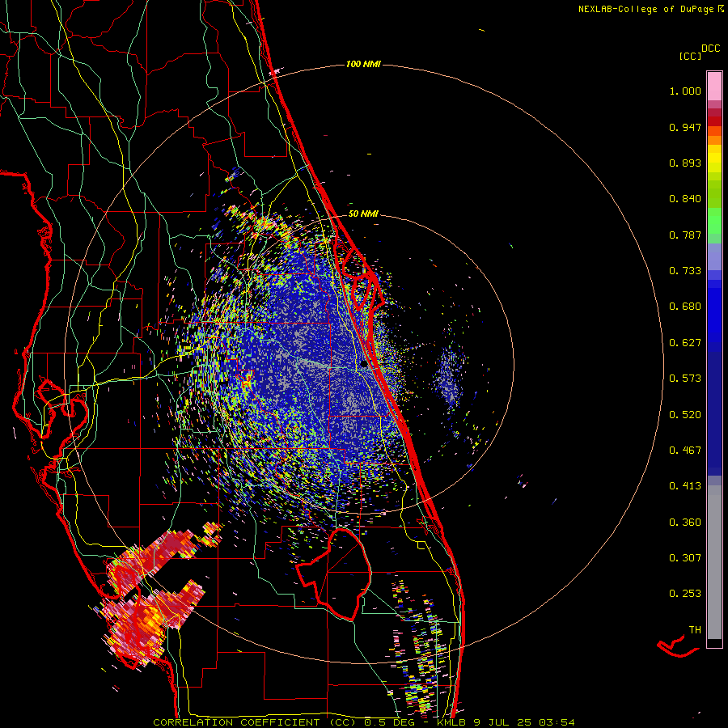Click the 0.787 scale value
Screen dimensions: 728x728
pyautogui.click(x=685, y=235)
